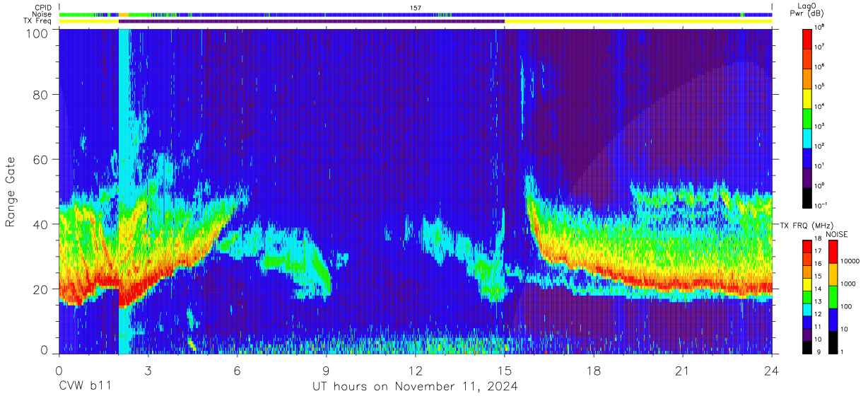
Task: Pick the orange swatch in NOISE legend
Action: (x=833, y=274)
